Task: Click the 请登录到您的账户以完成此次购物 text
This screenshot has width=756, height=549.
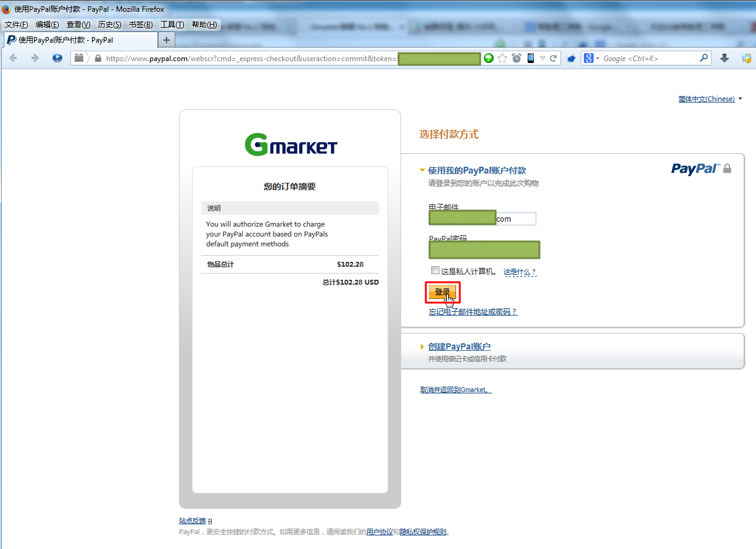Action: (x=484, y=183)
